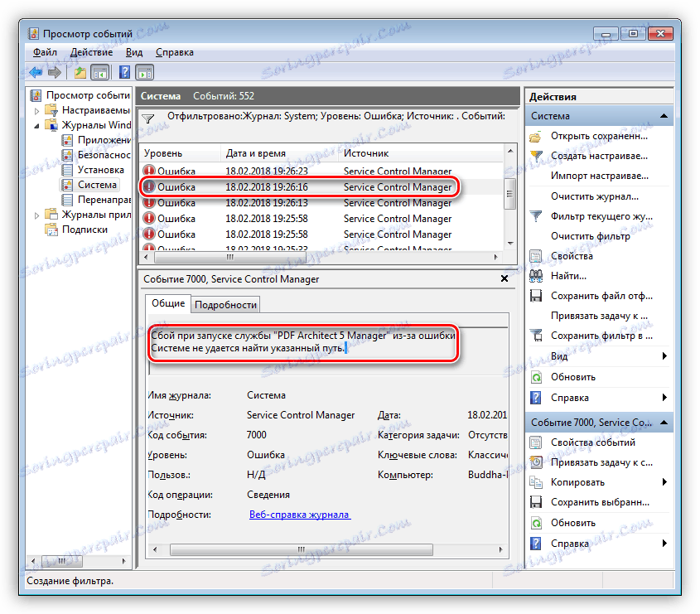This screenshot has width=700, height=614.
Task: Click Очистить журнал... action
Action: pos(594,196)
